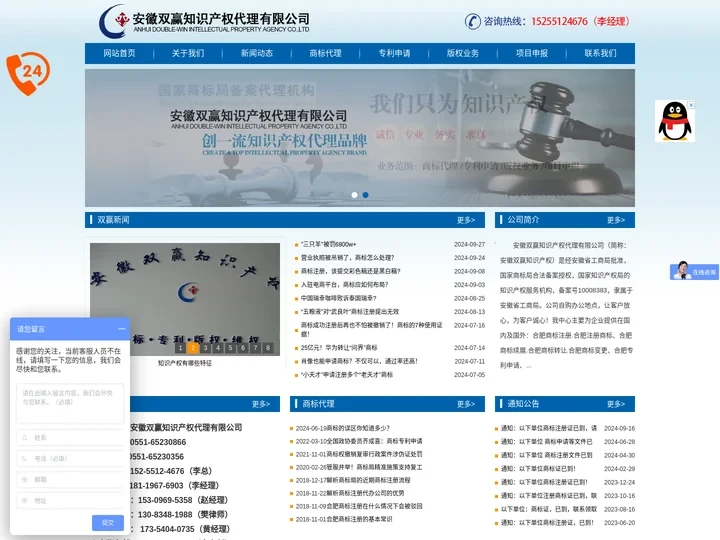The height and width of the screenshot is (540, 720).
Task: Open the 项目申报 nav item
Action: point(532,53)
